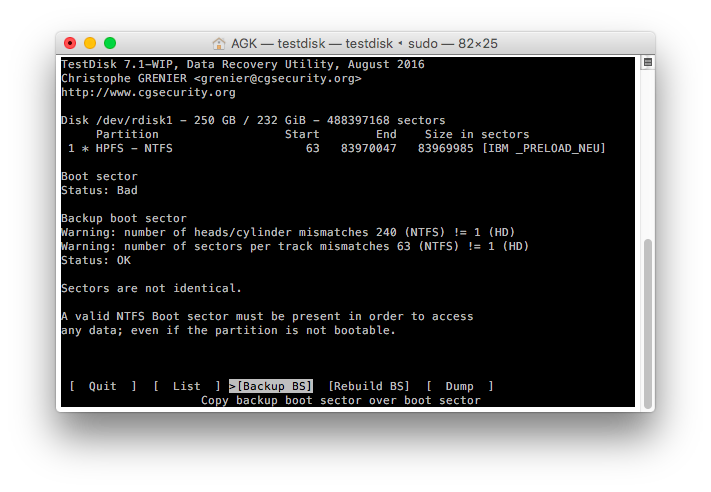
Task: Select the Dump menu option
Action: [x=459, y=386]
